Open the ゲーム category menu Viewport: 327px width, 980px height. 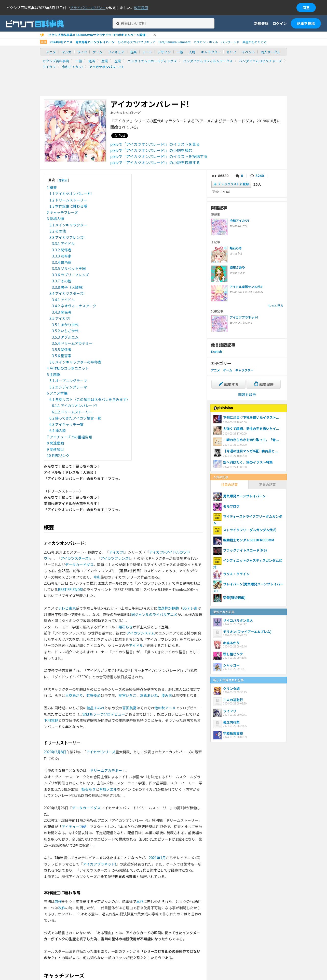[x=98, y=52]
